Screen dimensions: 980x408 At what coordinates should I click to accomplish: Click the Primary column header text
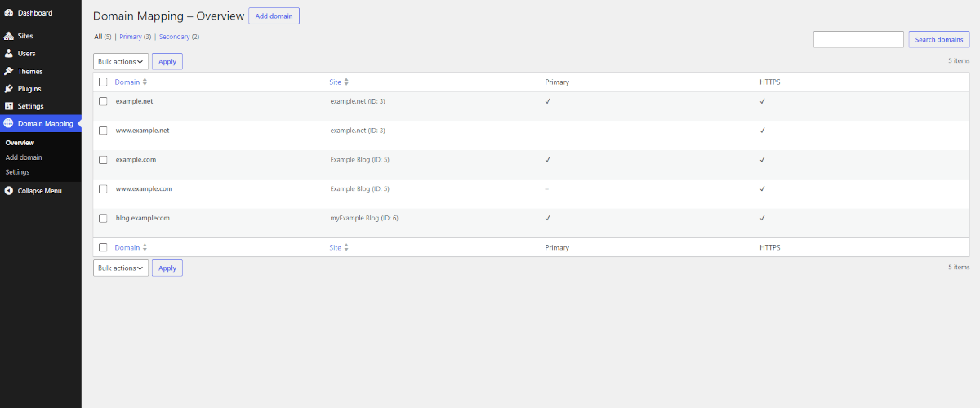coord(557,82)
